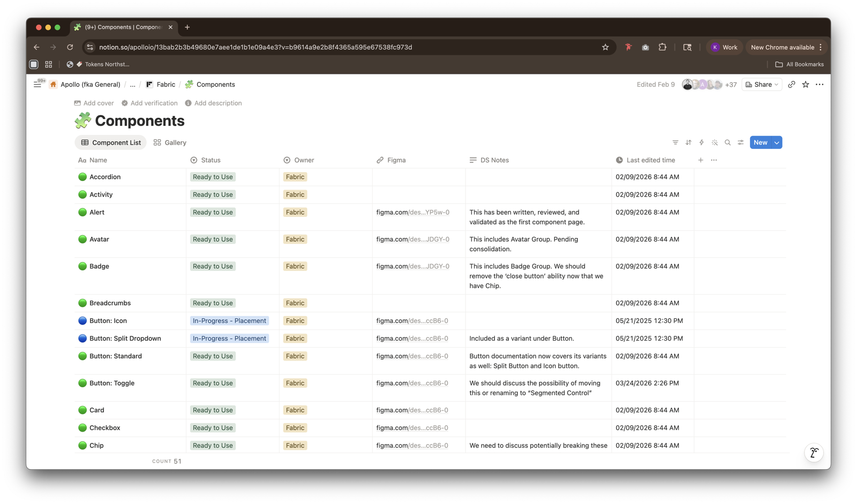The width and height of the screenshot is (857, 504).
Task: Add a new property with plus icon
Action: click(x=701, y=160)
